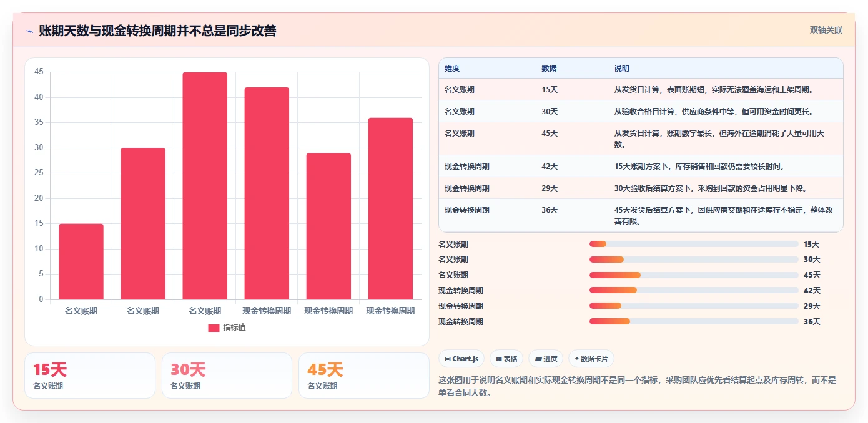Click the progress bar labeled 30天
This screenshot has width=868, height=423.
point(694,260)
